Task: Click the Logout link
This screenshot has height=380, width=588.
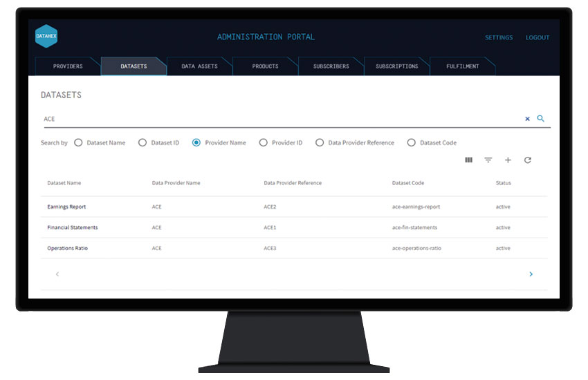Action: pyautogui.click(x=538, y=37)
